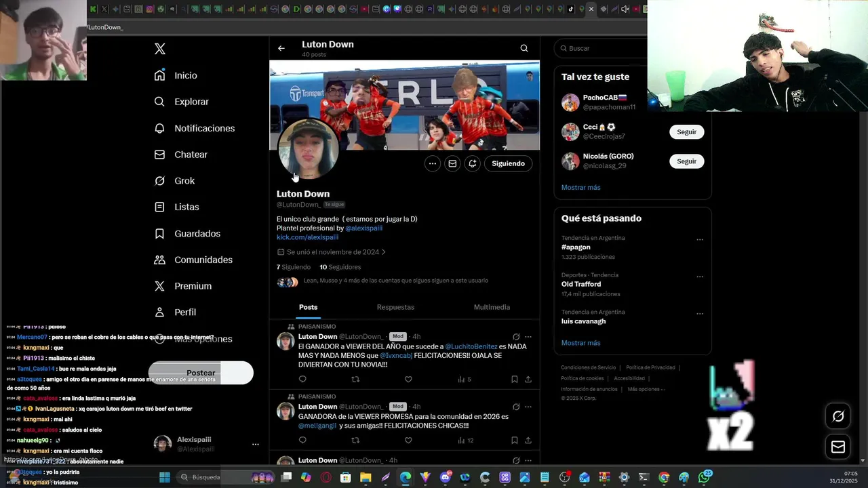Expand the 'Se unió el noviembre de 2024' chevron
This screenshot has width=868, height=488.
click(x=384, y=252)
